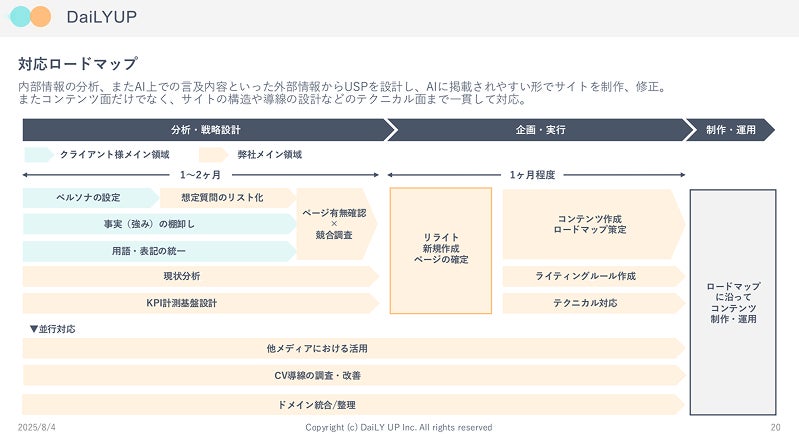Click the 2025/8/4 date footer
799x446 pixels.
click(37, 427)
